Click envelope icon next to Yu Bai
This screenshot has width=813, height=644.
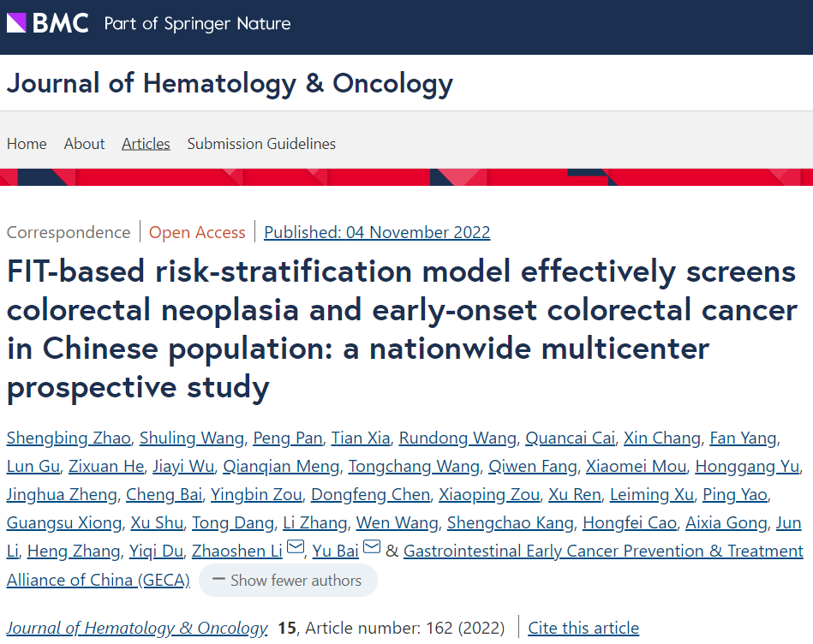tap(372, 548)
